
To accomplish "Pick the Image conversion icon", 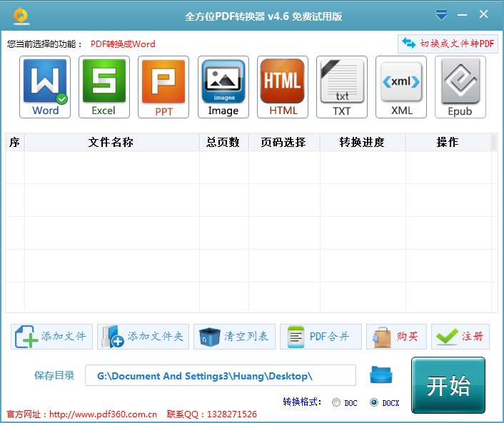I will [223, 87].
